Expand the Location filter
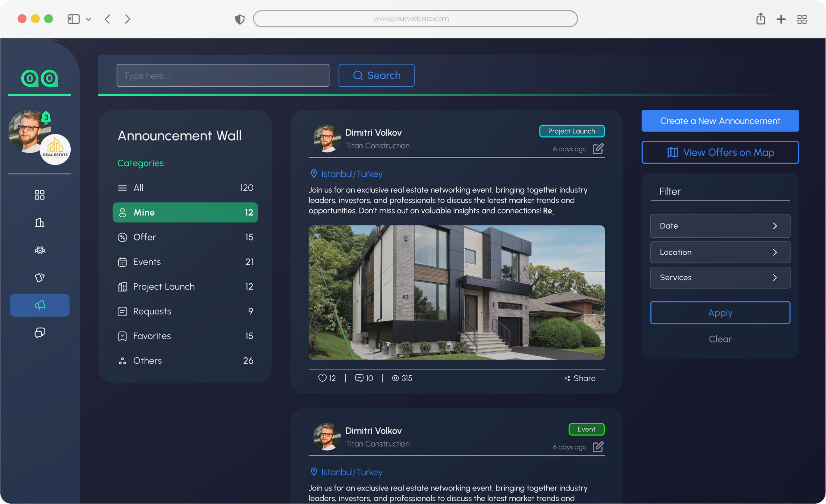This screenshot has height=504, width=826. [720, 252]
